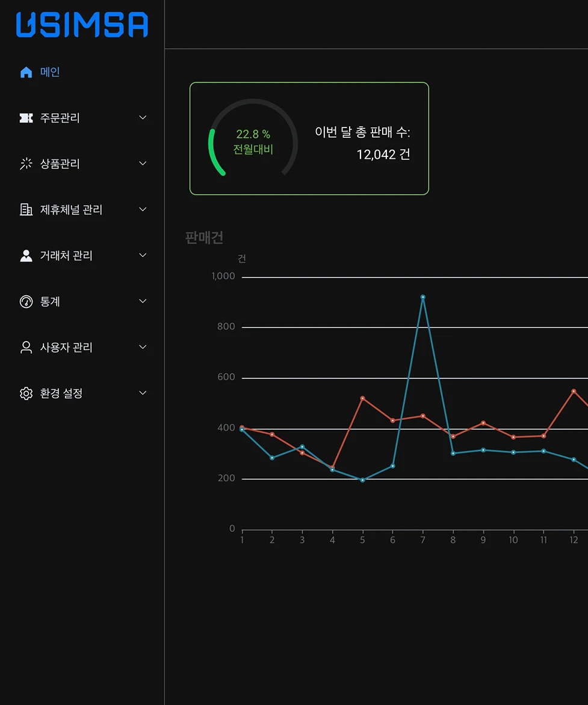This screenshot has height=705, width=588.
Task: Click the blue line's peak at month 7
Action: (x=422, y=297)
